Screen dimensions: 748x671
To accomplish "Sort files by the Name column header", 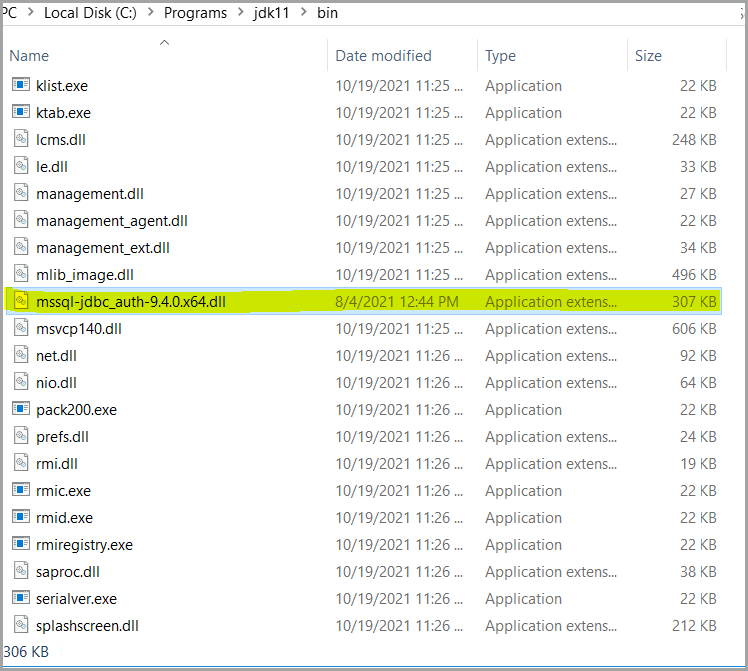I will click(x=29, y=56).
